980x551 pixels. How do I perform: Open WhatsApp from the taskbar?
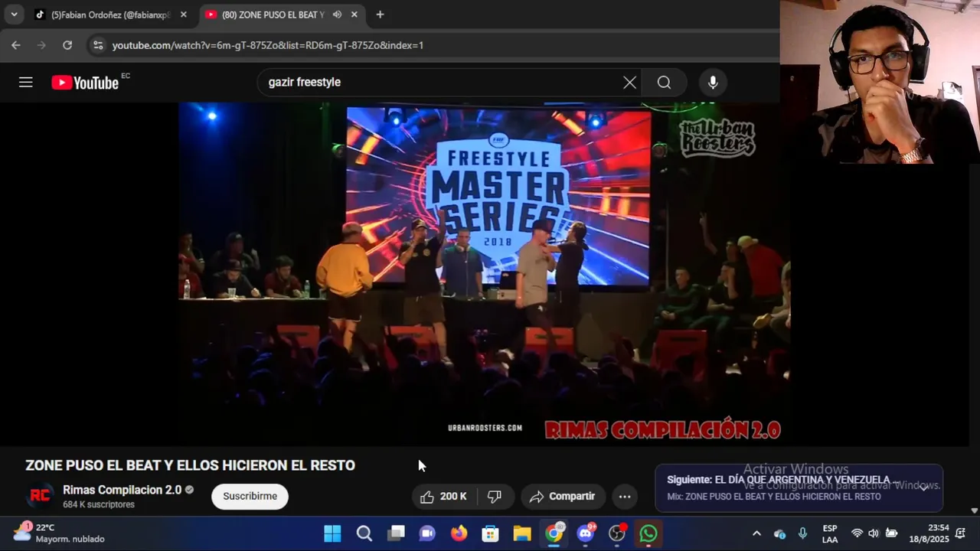coord(648,533)
